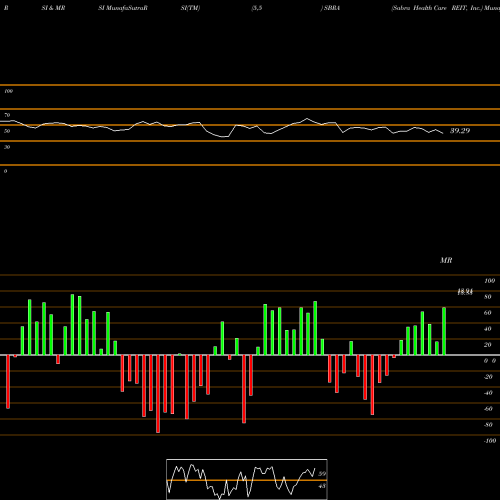Select the '-20' label on MR axis
The image size is (500, 500).
(488, 377)
